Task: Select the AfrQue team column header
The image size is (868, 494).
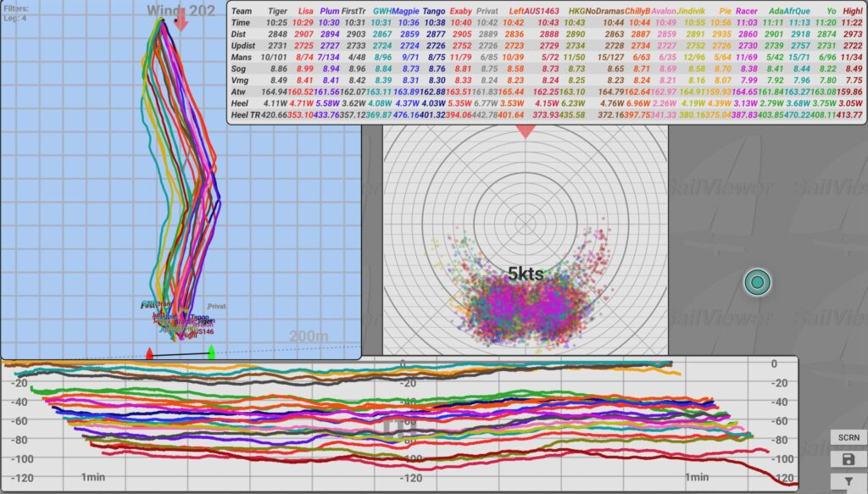Action: pos(797,11)
